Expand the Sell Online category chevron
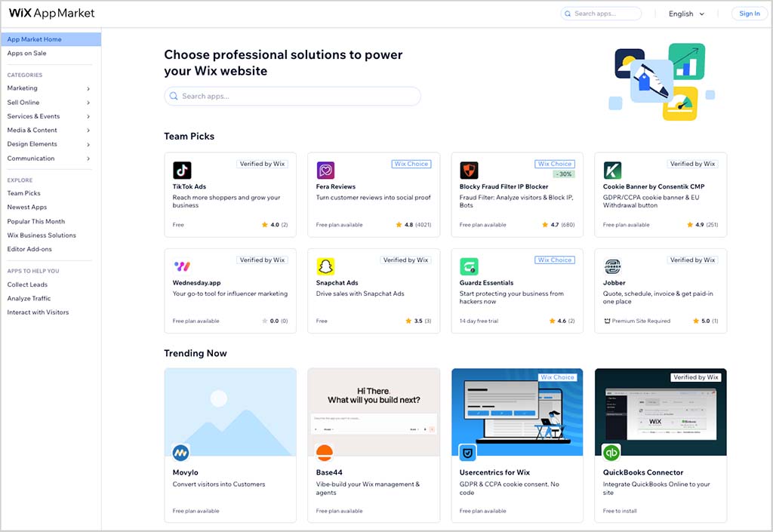 tap(88, 103)
